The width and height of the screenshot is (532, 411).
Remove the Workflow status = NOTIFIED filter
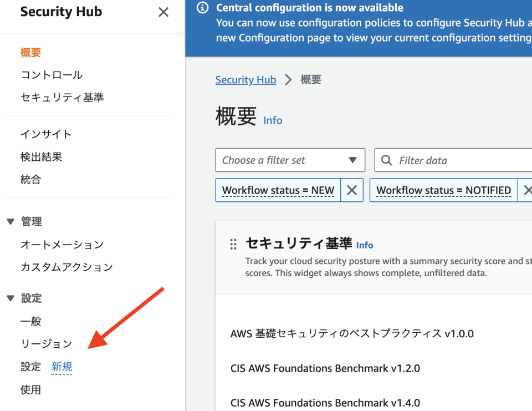click(526, 190)
